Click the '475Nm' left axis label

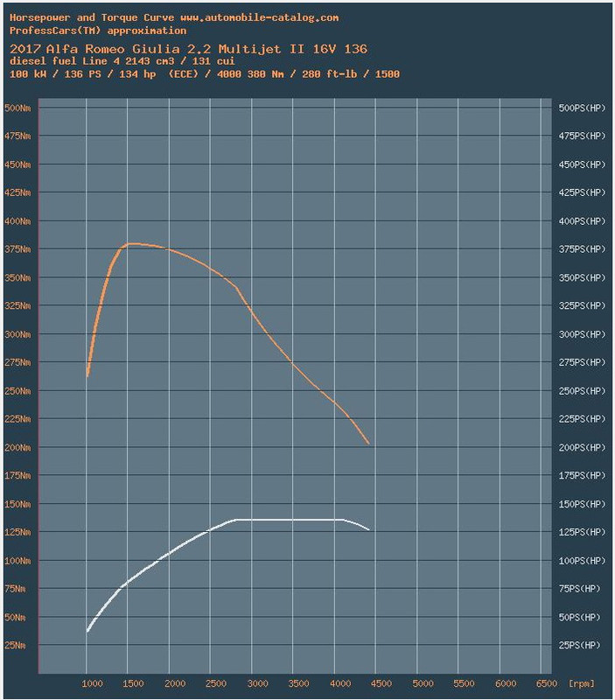[17, 136]
